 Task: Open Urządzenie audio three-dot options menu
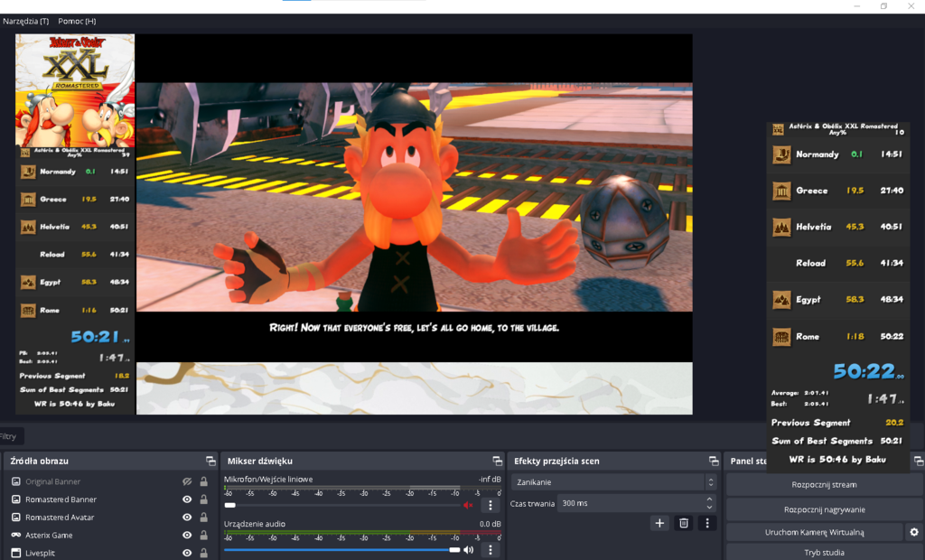tap(491, 550)
